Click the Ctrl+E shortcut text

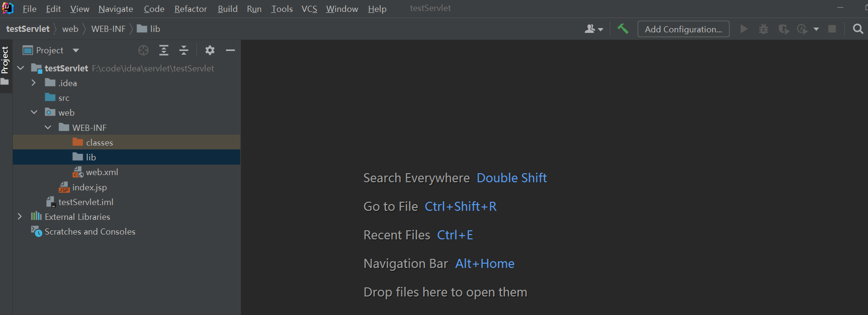click(455, 235)
